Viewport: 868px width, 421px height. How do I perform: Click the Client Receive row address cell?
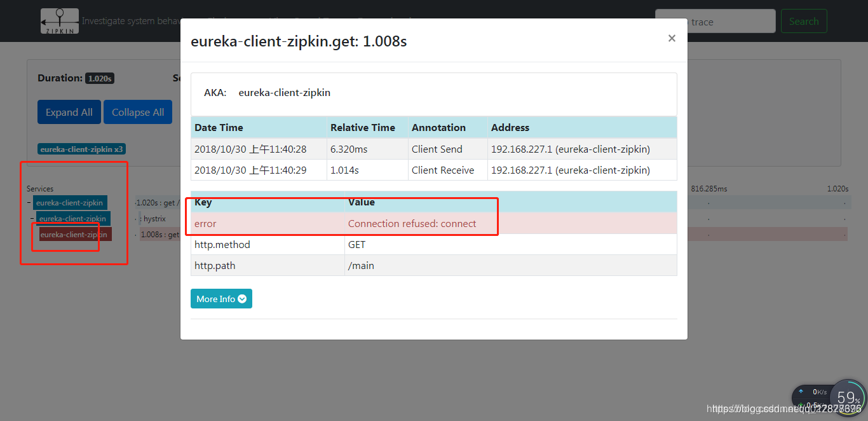[x=582, y=170]
